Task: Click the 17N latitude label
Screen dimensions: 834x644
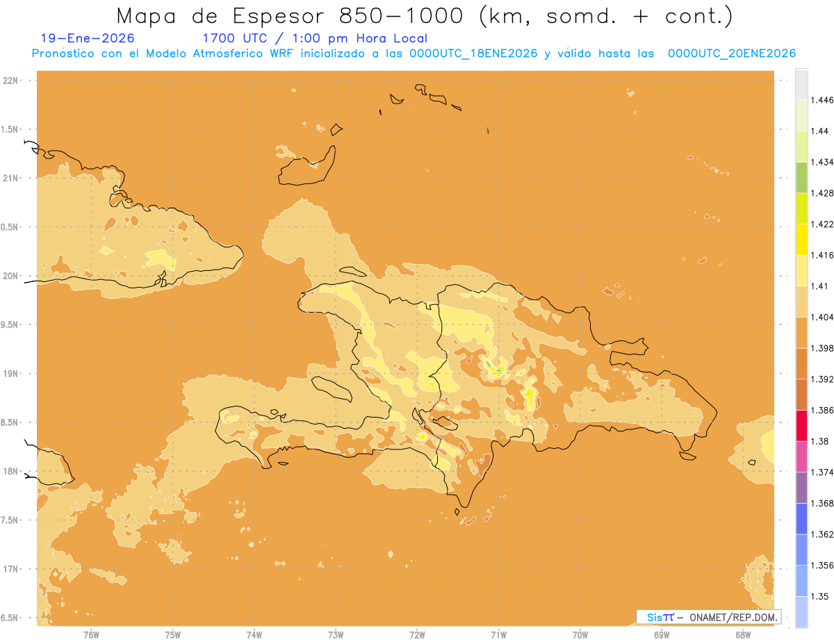Action: tap(12, 569)
